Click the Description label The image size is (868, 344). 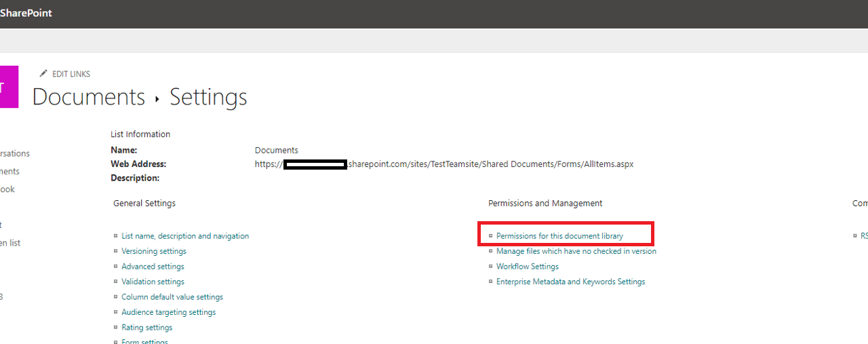tap(135, 178)
